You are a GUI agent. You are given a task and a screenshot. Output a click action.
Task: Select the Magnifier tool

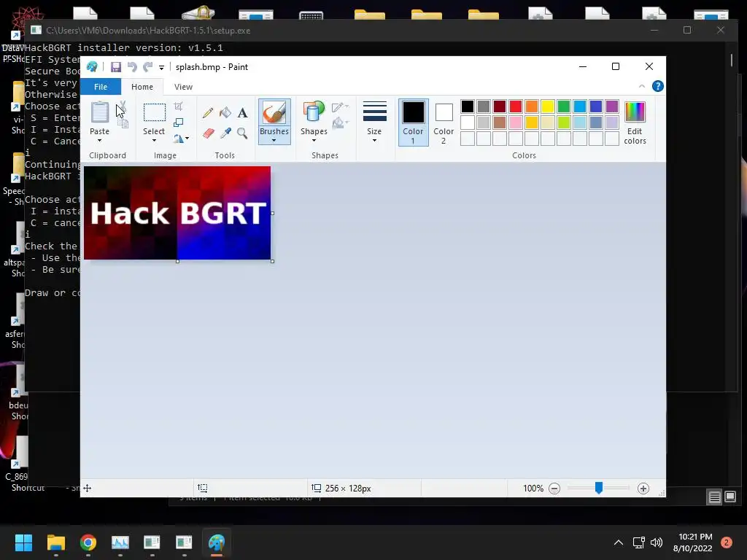(242, 133)
